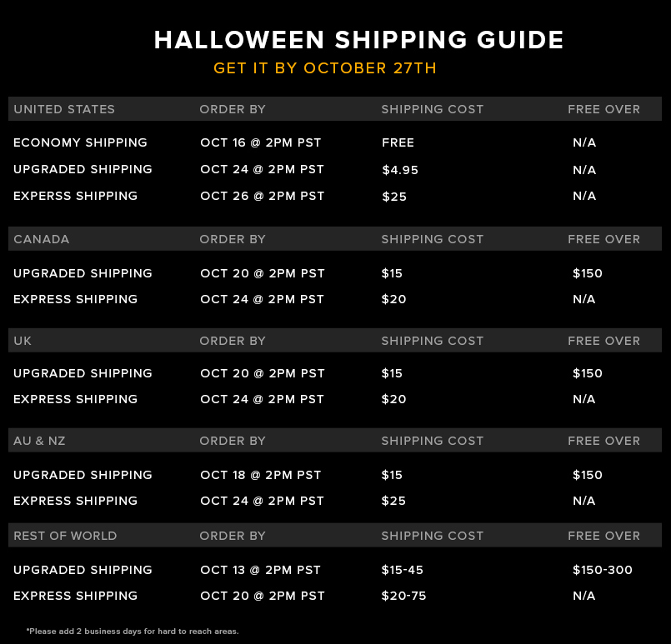Click the 'Get it by October 27th' subtitle
The height and width of the screenshot is (644, 671).
325,68
